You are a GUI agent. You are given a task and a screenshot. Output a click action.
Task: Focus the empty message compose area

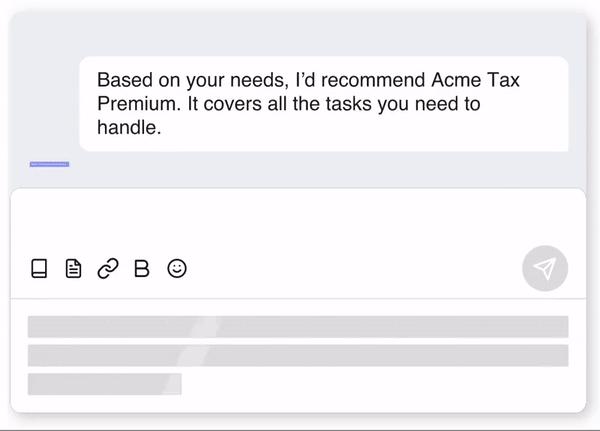coord(298,220)
